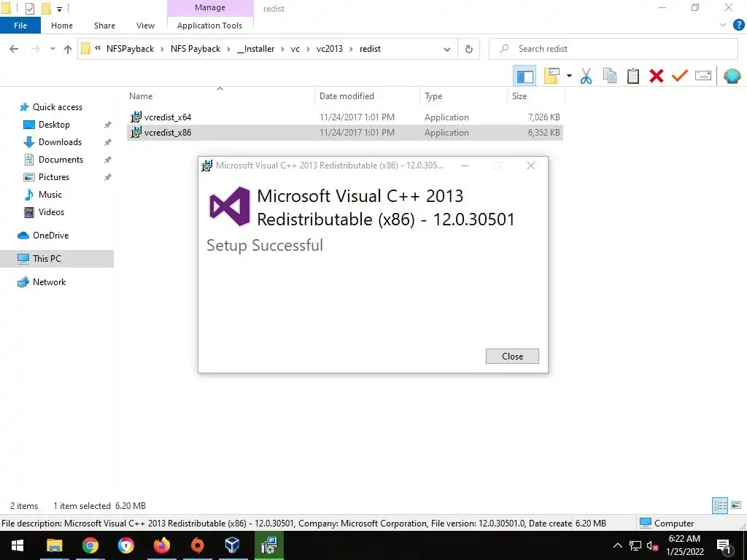The image size is (747, 560).
Task: Open the taskbar clock and date
Action: tap(684, 545)
